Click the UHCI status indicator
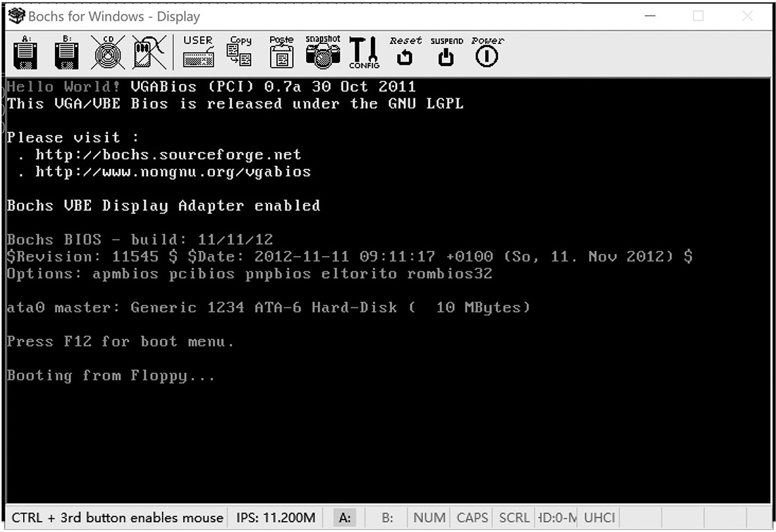Image resolution: width=776 pixels, height=532 pixels. tap(599, 518)
